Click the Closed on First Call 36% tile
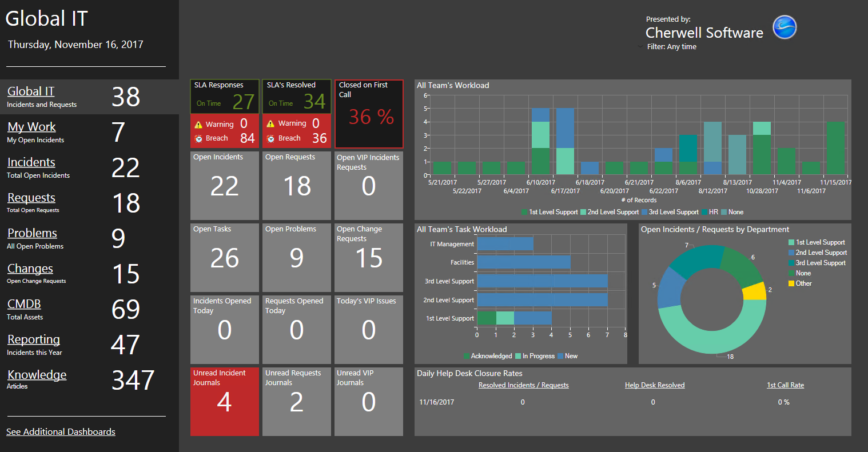Image resolution: width=868 pixels, height=452 pixels. [369, 114]
